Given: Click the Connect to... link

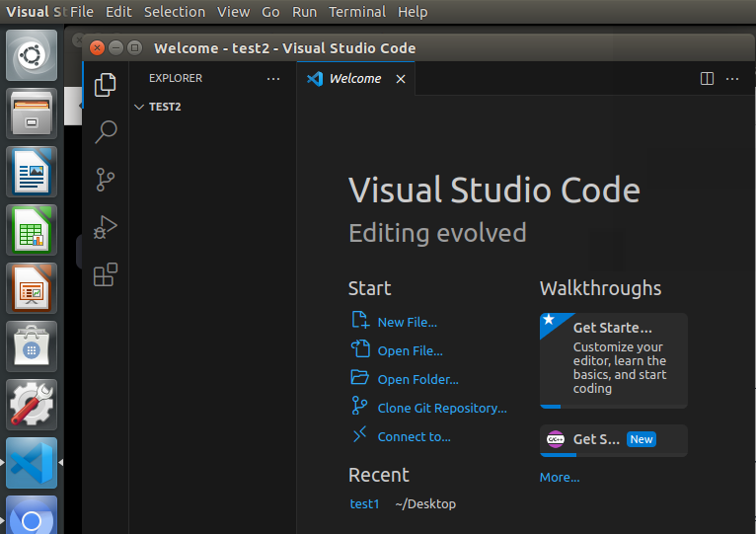Looking at the screenshot, I should [x=415, y=436].
